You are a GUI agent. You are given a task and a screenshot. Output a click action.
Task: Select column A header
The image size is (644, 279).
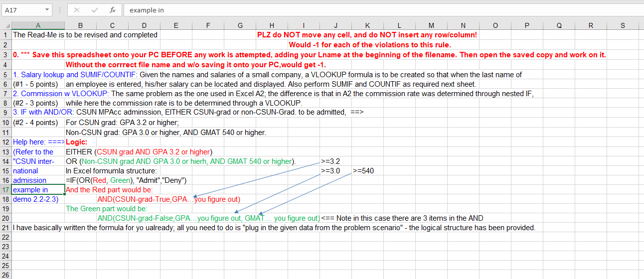(x=38, y=25)
